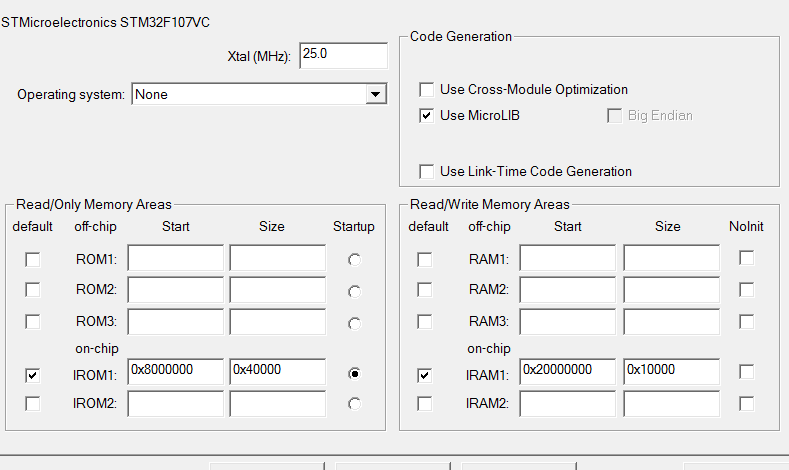This screenshot has height=470, width=789.
Task: Check the RAM1 default checkbox
Action: pyautogui.click(x=425, y=260)
